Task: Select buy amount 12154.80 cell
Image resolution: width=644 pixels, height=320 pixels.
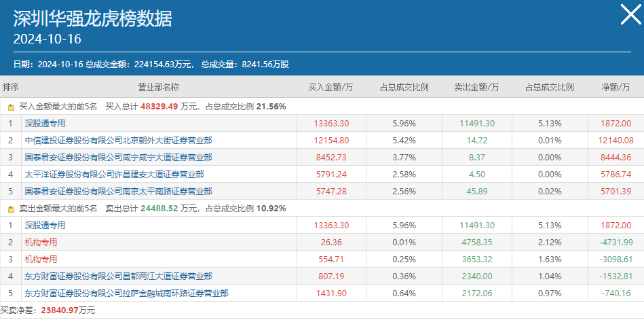Action: tap(331, 141)
